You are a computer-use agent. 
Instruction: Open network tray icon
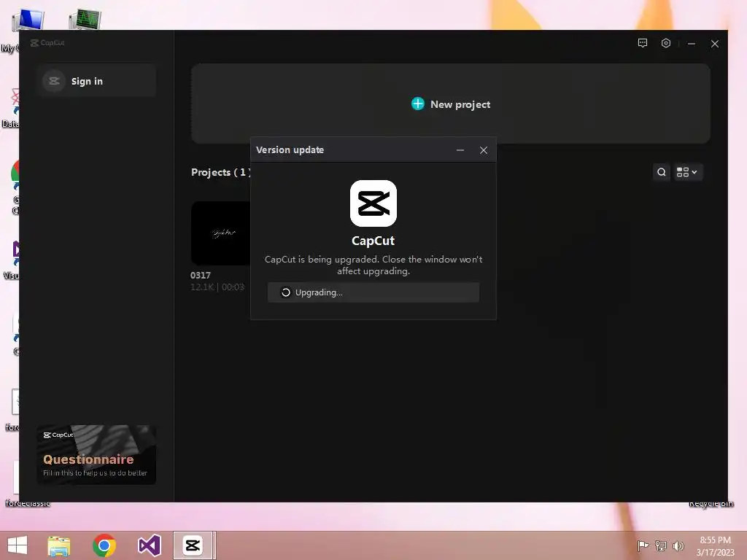pyautogui.click(x=661, y=545)
